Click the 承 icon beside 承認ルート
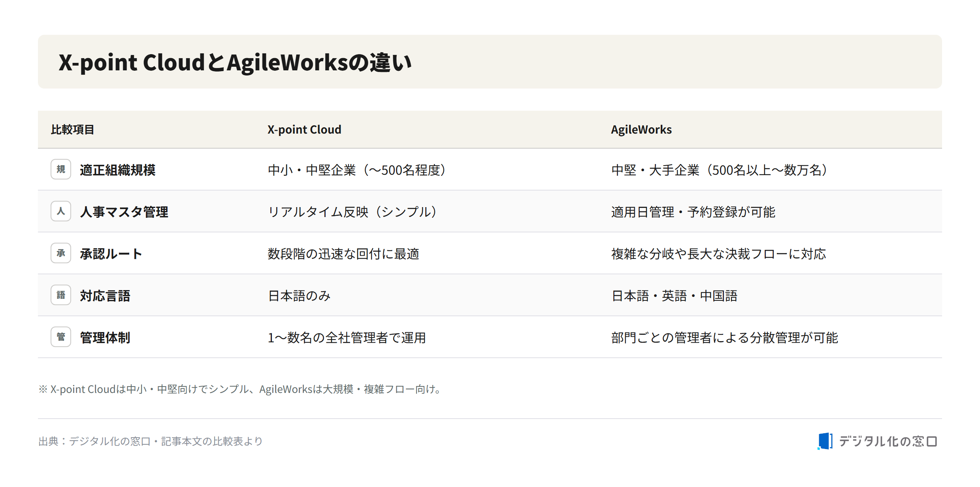The image size is (980, 487). pos(61,253)
